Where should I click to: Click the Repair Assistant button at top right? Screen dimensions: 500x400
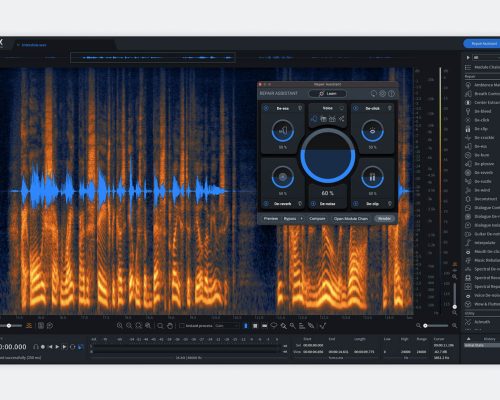[x=482, y=44]
